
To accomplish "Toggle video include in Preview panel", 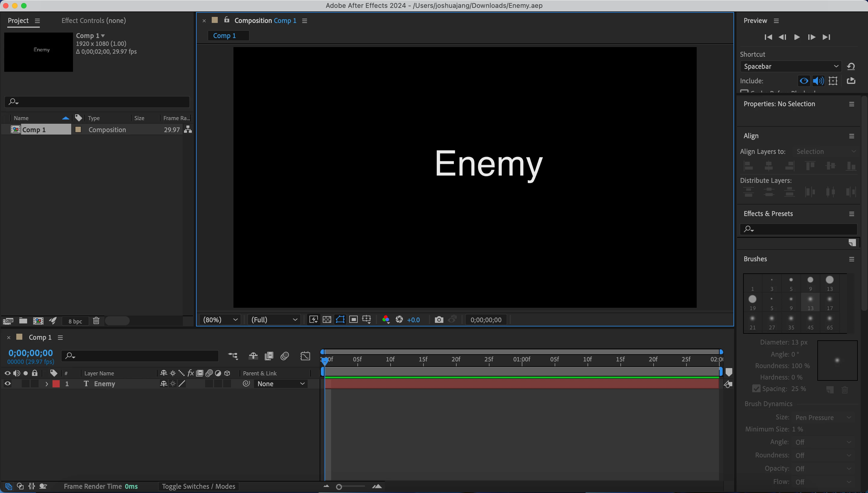I will [x=804, y=81].
